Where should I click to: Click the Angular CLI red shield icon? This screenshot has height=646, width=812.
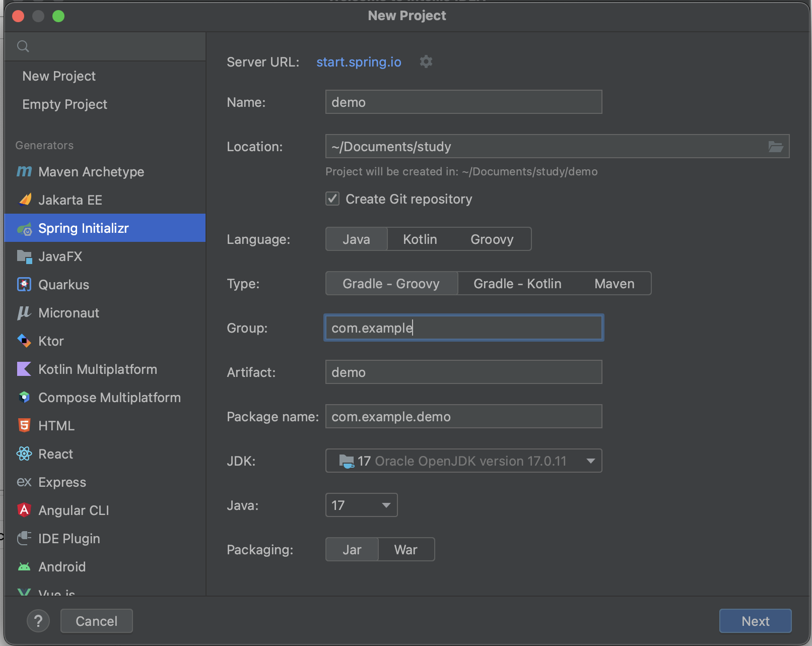(x=24, y=510)
